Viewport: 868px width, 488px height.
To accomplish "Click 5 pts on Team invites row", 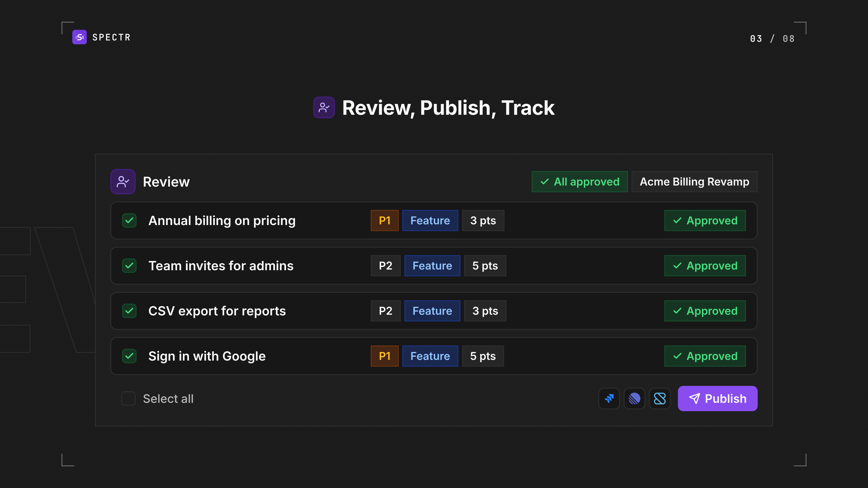I will coord(485,266).
